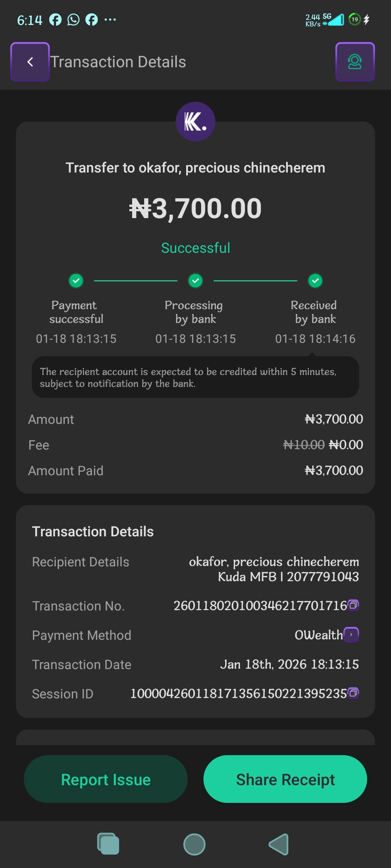Tap the recipient account number text
This screenshot has height=868, width=391.
coord(323,577)
